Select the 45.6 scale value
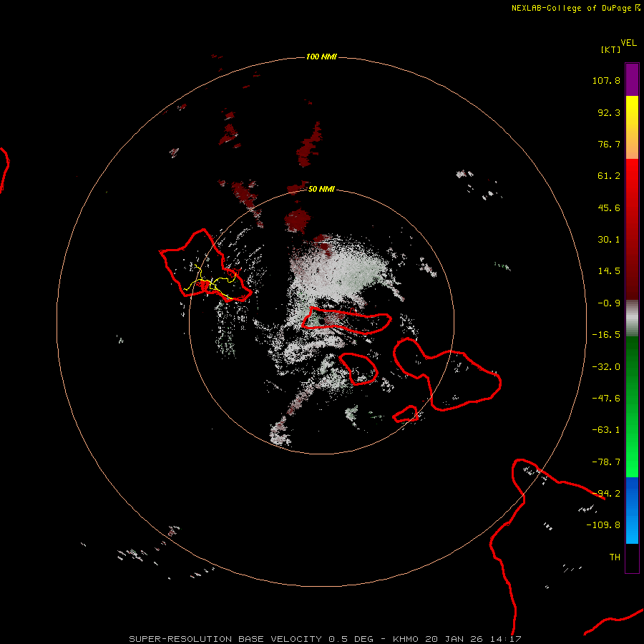Image resolution: width=644 pixels, height=644 pixels. 609,208
